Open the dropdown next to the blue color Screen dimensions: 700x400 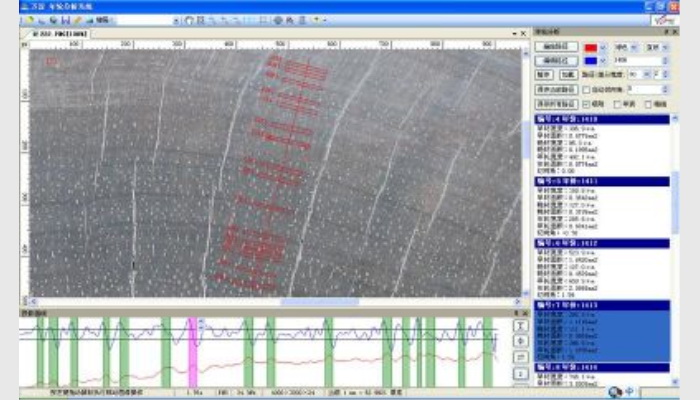tap(602, 60)
